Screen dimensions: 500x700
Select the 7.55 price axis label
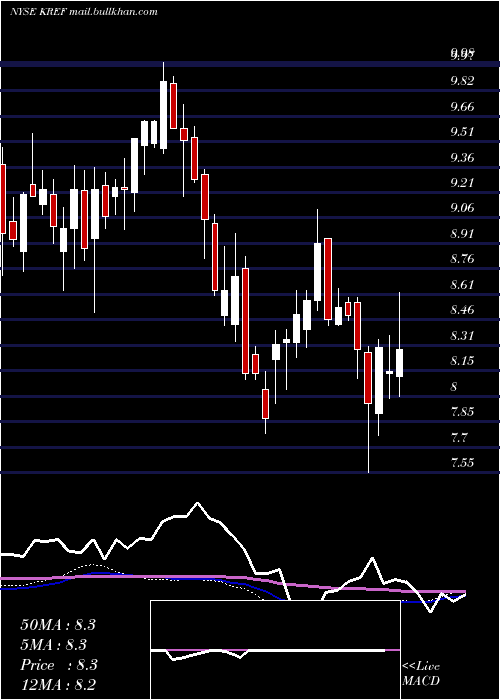point(462,462)
